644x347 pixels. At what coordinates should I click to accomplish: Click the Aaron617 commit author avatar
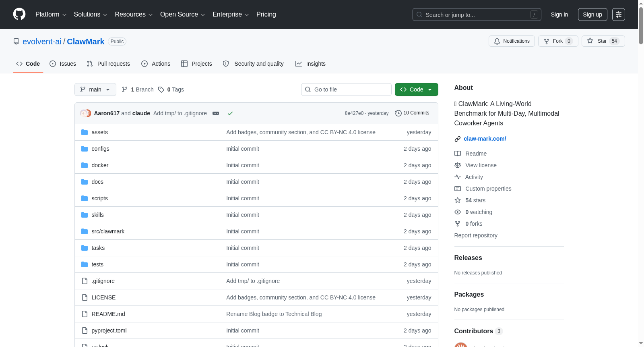point(84,113)
